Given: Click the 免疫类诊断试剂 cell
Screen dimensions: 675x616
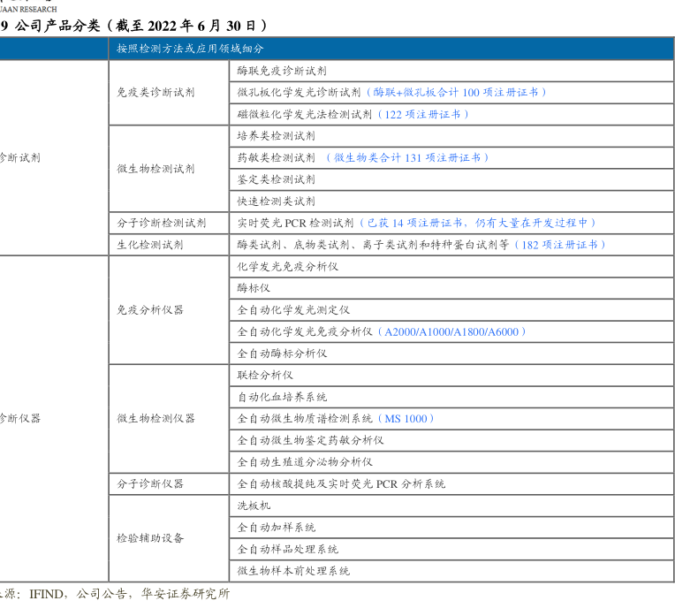Looking at the screenshot, I should pos(169,93).
